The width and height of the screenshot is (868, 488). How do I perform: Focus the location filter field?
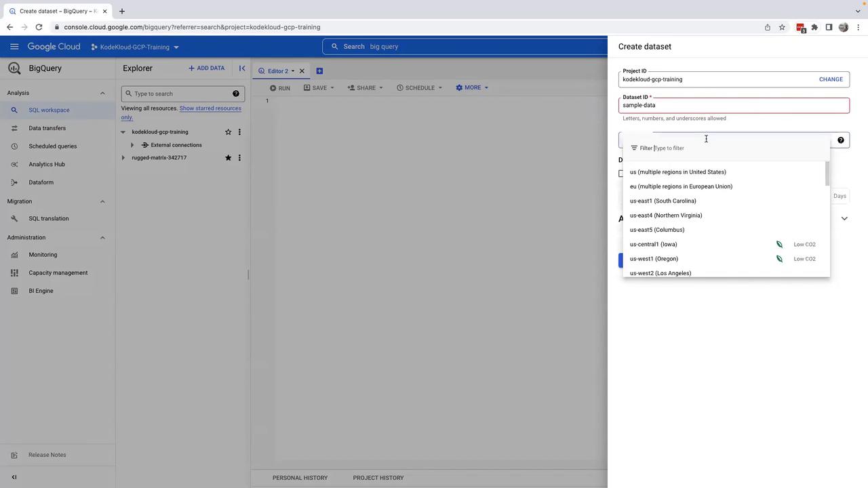[x=726, y=148]
